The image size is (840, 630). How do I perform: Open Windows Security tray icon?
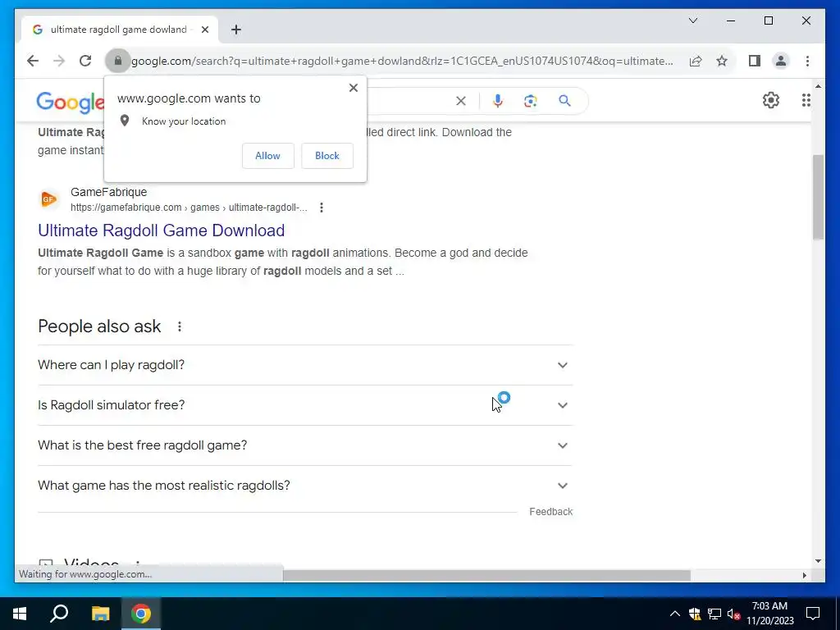coord(695,614)
